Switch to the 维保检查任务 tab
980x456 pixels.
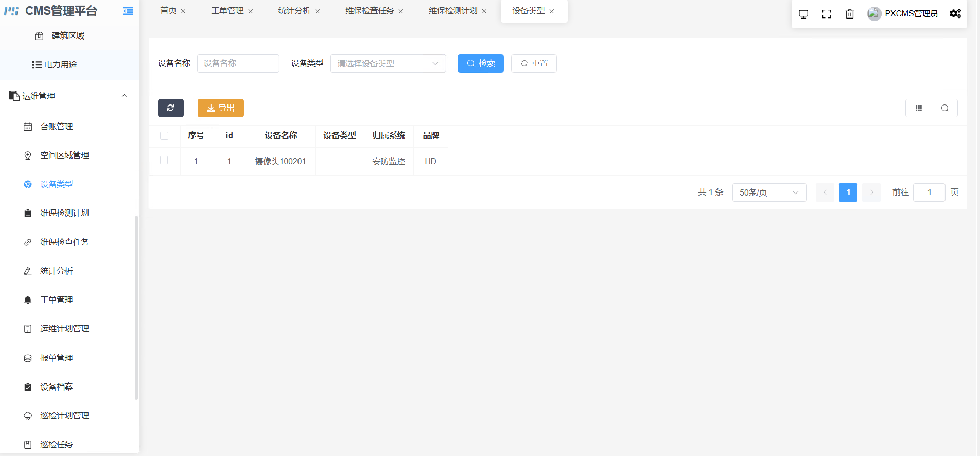(370, 11)
